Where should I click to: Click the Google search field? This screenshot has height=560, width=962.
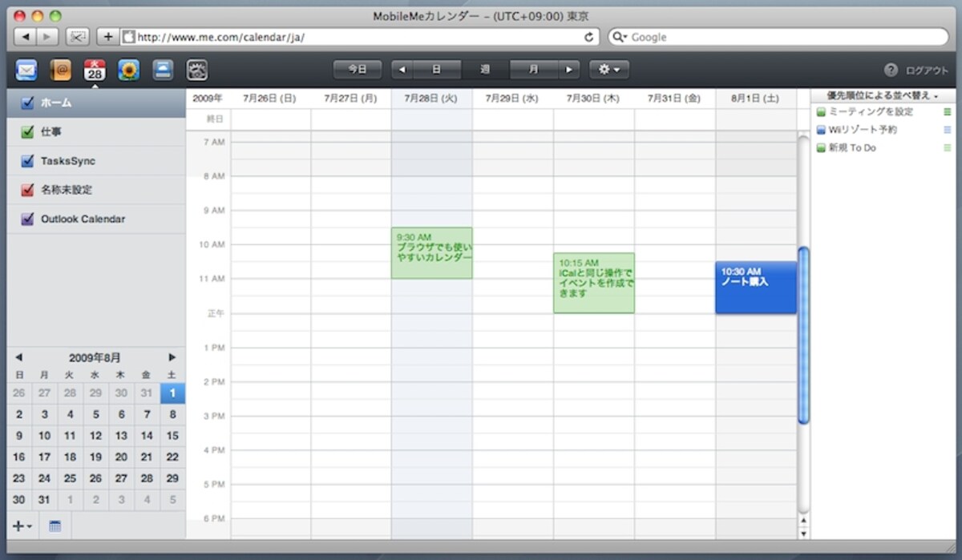point(778,37)
